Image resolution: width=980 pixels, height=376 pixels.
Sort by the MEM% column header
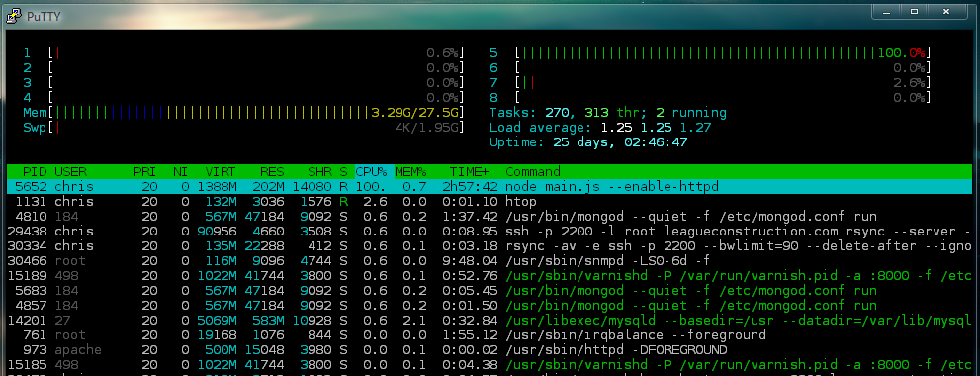tap(410, 171)
